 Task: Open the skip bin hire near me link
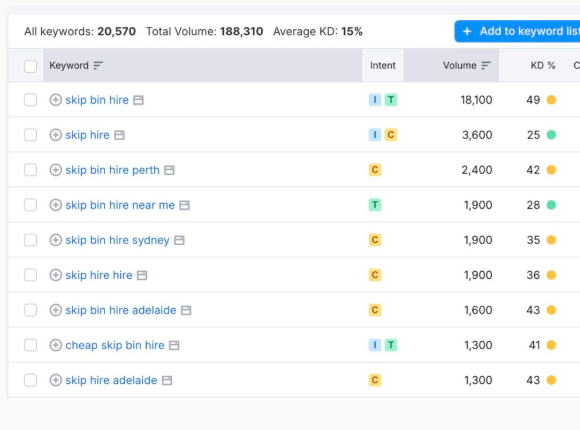tap(120, 205)
